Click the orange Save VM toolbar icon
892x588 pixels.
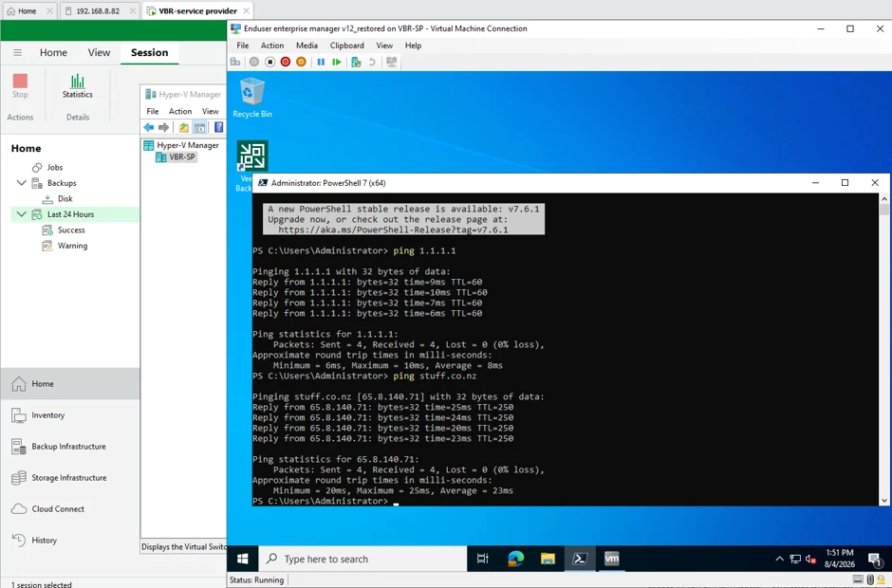(301, 62)
